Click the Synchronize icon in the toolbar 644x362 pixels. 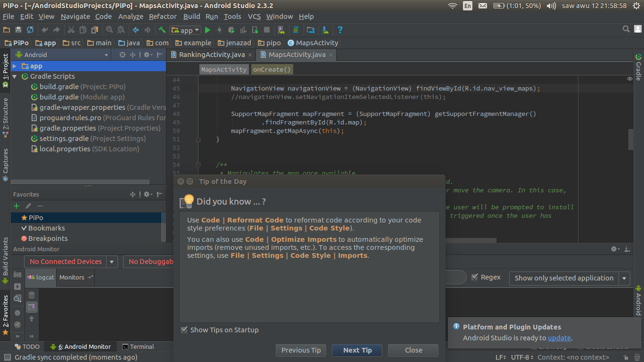30,30
